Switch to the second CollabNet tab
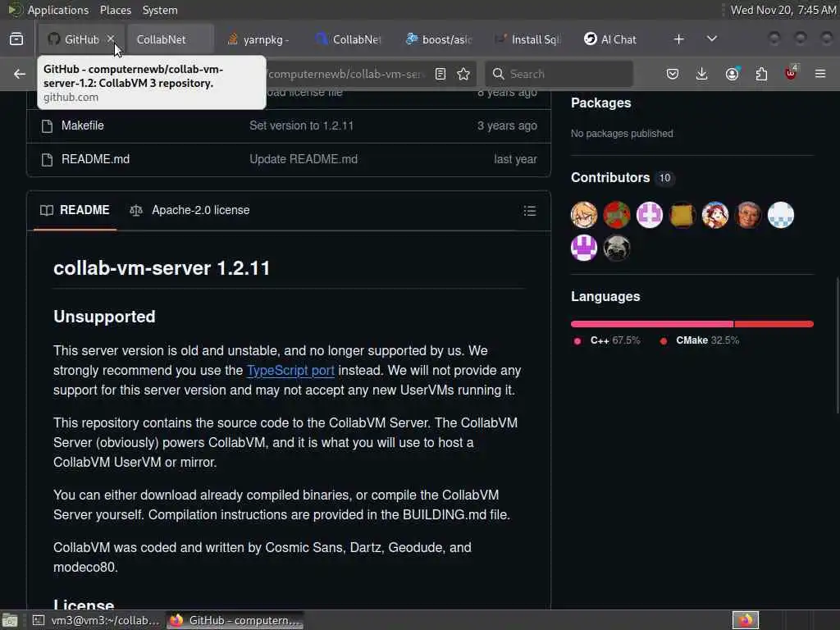 (348, 39)
